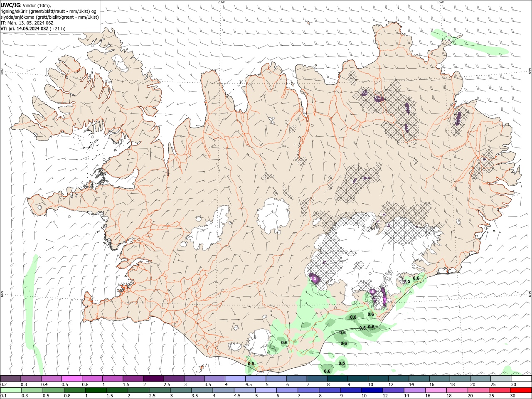Screen dimensions: 532x399
Task: Pick upper legend swatch between 4 and 4.5
Action: (235, 379)
